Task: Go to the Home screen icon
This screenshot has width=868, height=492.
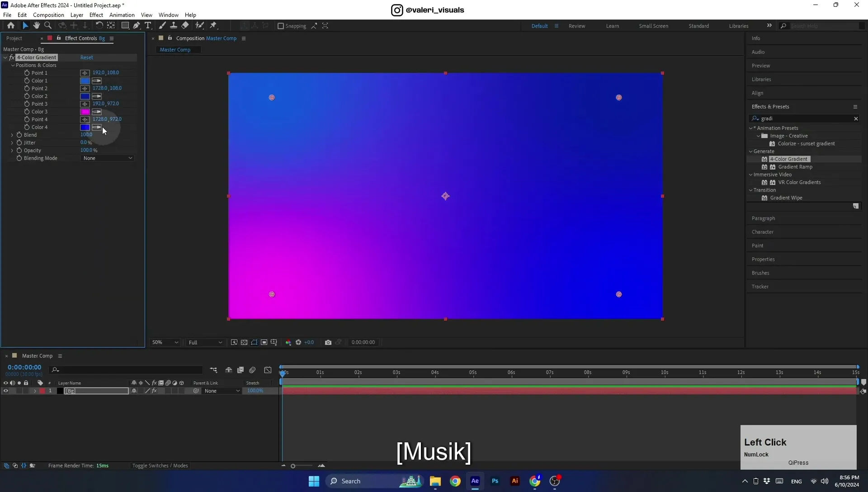Action: 11,26
